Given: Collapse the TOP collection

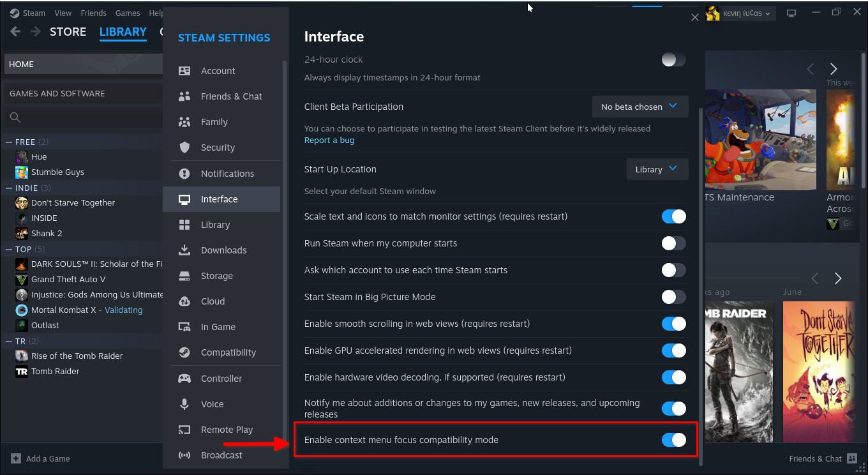Looking at the screenshot, I should coord(9,249).
